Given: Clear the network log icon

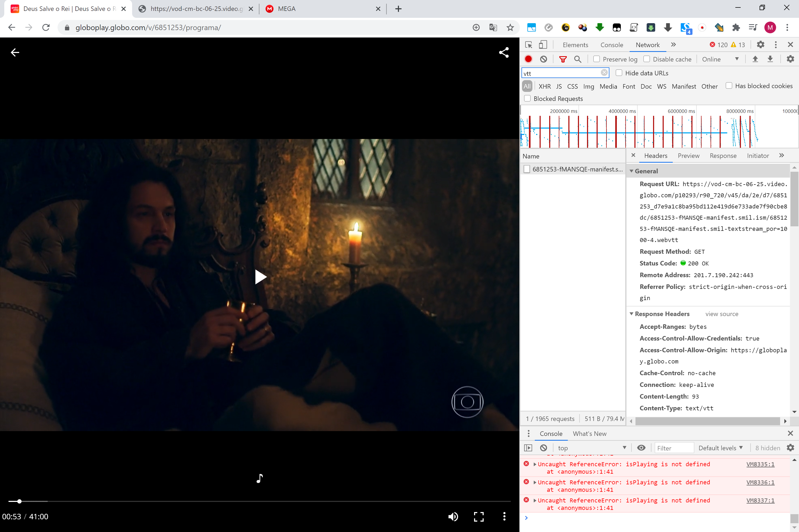Looking at the screenshot, I should [x=544, y=59].
